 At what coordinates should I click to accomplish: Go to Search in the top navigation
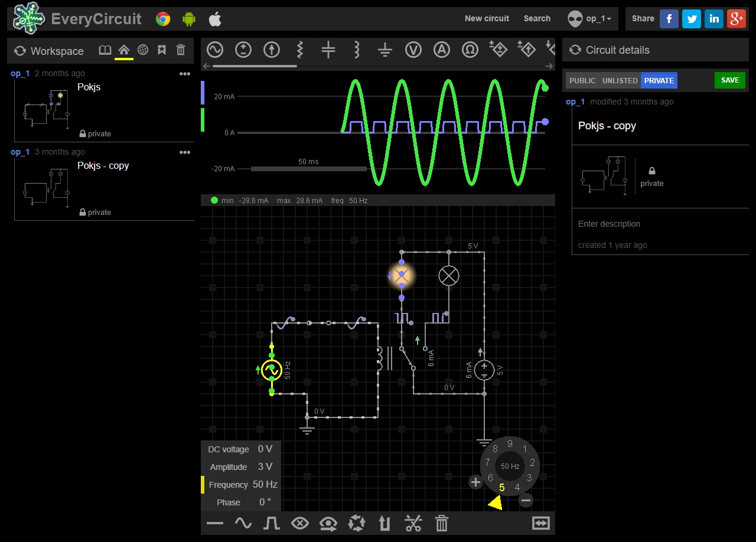(x=537, y=18)
